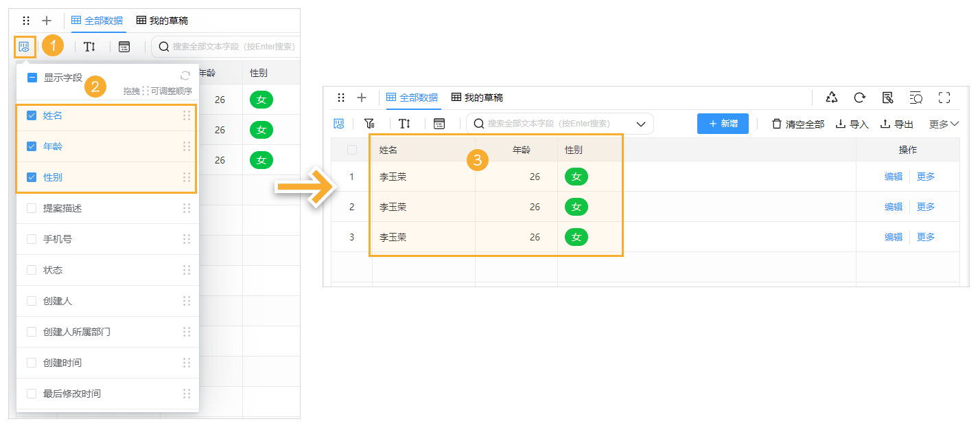The height and width of the screenshot is (428, 980).
Task: Click 编辑 link on the first row
Action: (894, 177)
